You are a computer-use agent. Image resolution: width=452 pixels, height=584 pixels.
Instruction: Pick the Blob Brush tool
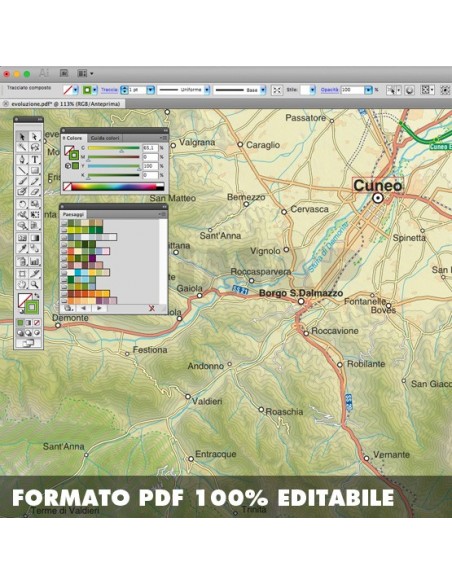[22, 192]
